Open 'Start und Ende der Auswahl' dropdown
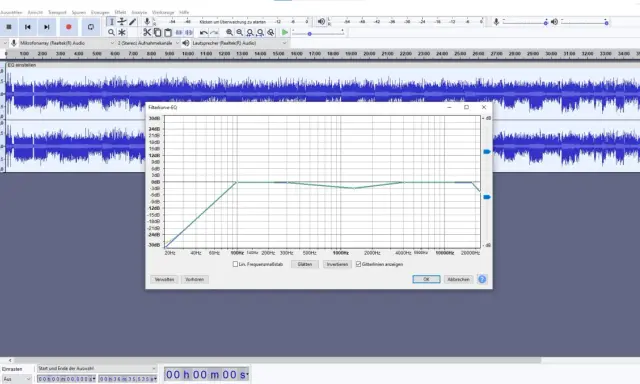This screenshot has width=640, height=384. (97, 368)
